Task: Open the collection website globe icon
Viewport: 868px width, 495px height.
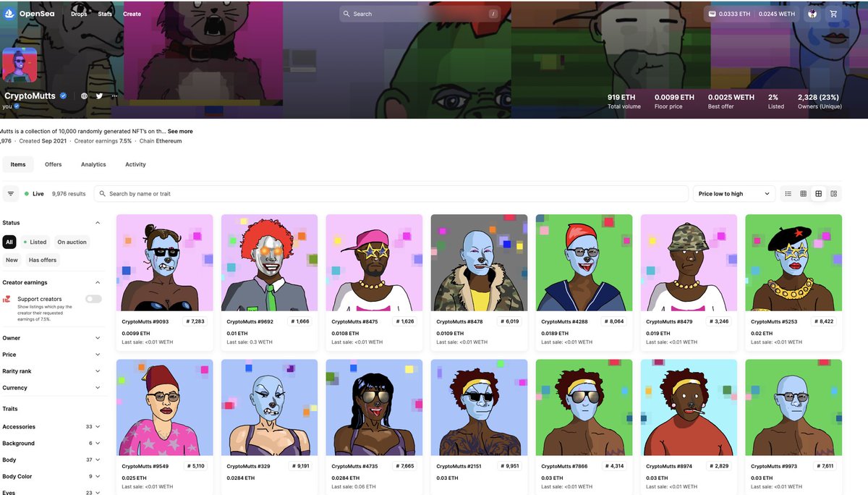Action: coord(85,96)
